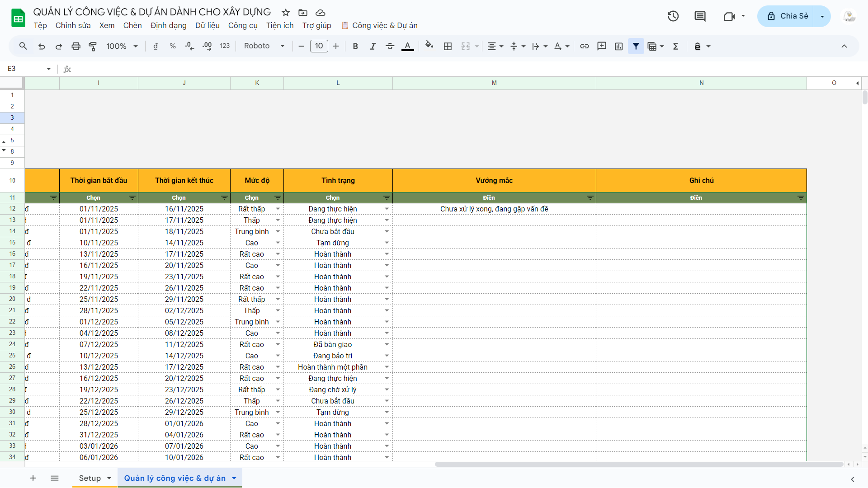868x488 pixels.
Task: Click the insert link icon
Action: click(585, 46)
